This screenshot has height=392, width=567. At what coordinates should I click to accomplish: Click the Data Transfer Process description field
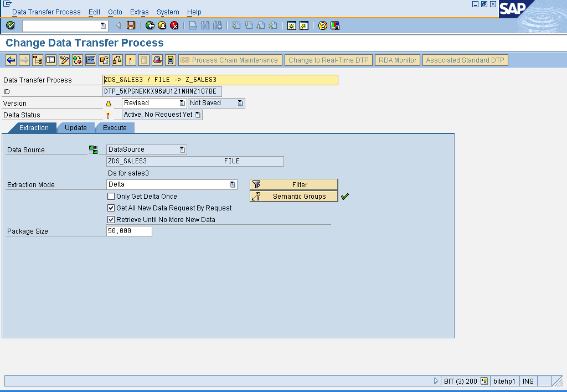pyautogui.click(x=220, y=80)
